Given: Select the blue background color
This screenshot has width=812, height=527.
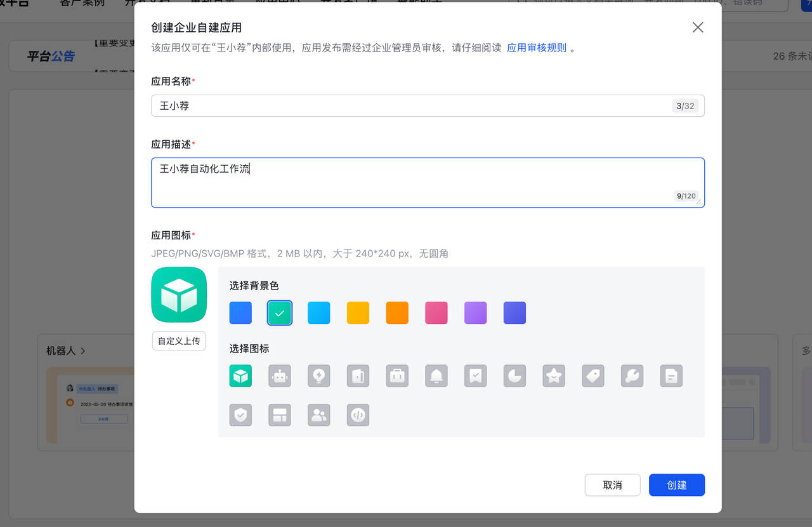Looking at the screenshot, I should [240, 313].
